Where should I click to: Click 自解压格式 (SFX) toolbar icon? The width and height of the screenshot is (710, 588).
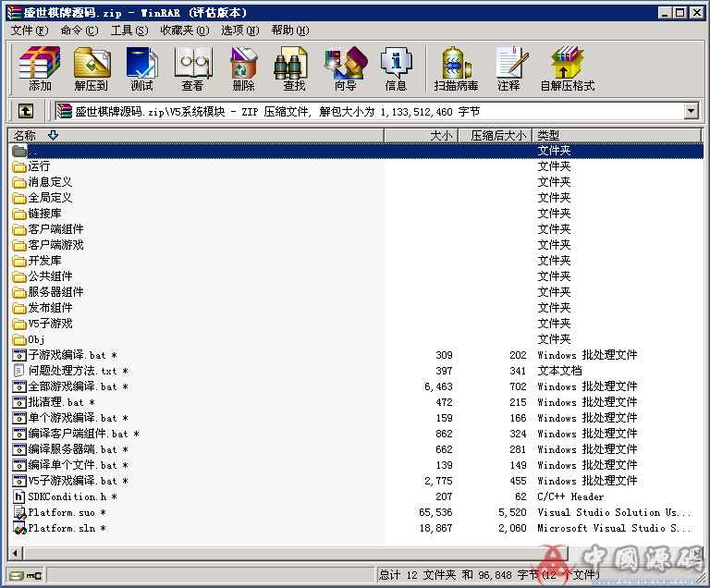(x=568, y=68)
